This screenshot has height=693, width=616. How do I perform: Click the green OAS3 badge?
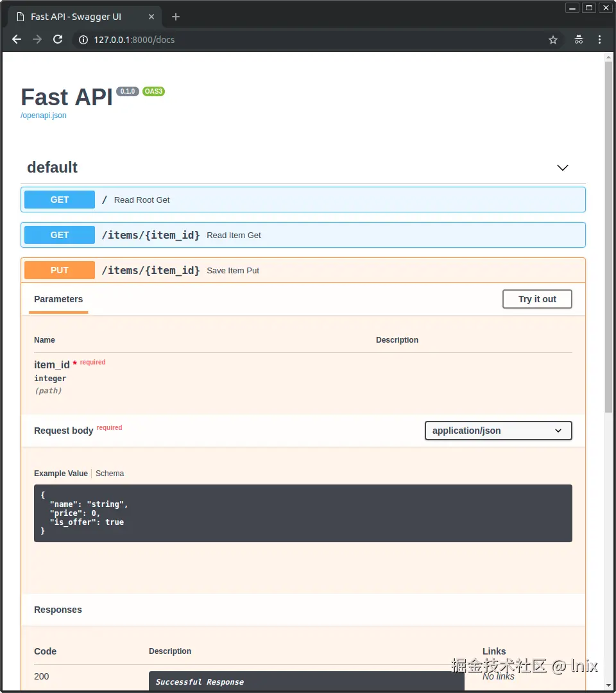pyautogui.click(x=153, y=91)
